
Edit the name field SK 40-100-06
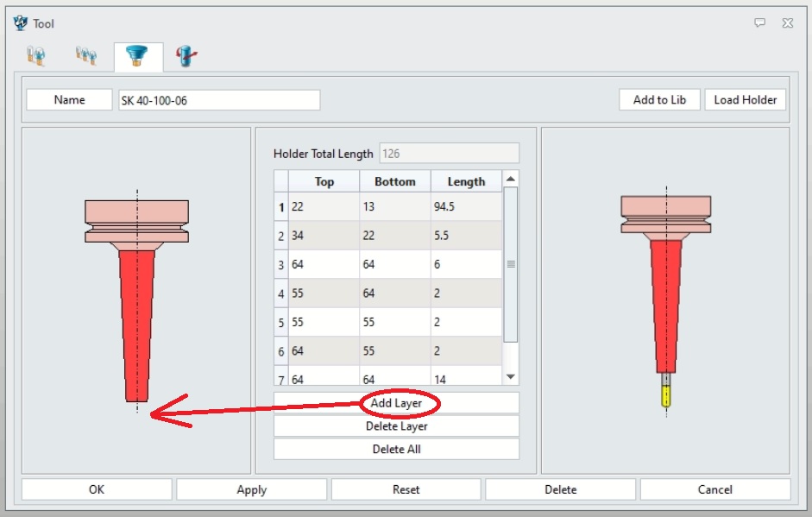tap(219, 100)
